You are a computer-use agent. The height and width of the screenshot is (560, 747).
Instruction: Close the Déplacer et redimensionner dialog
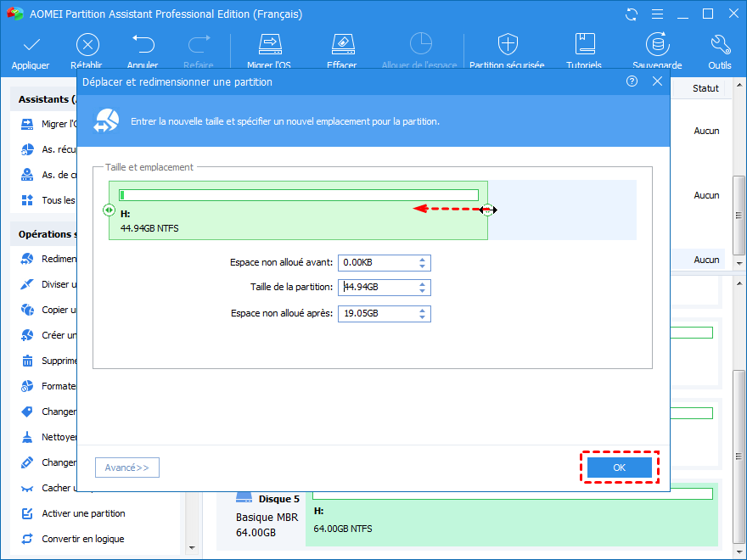tap(657, 81)
